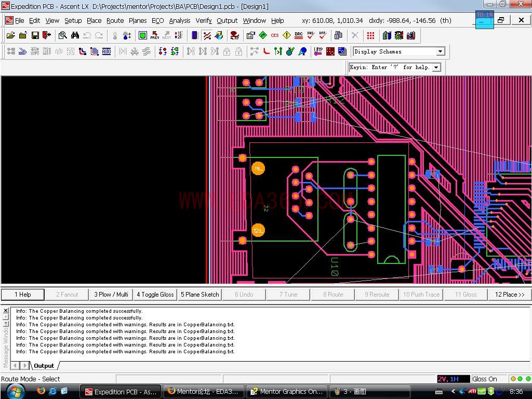Toggle the Gloss On status indicator

point(484,379)
